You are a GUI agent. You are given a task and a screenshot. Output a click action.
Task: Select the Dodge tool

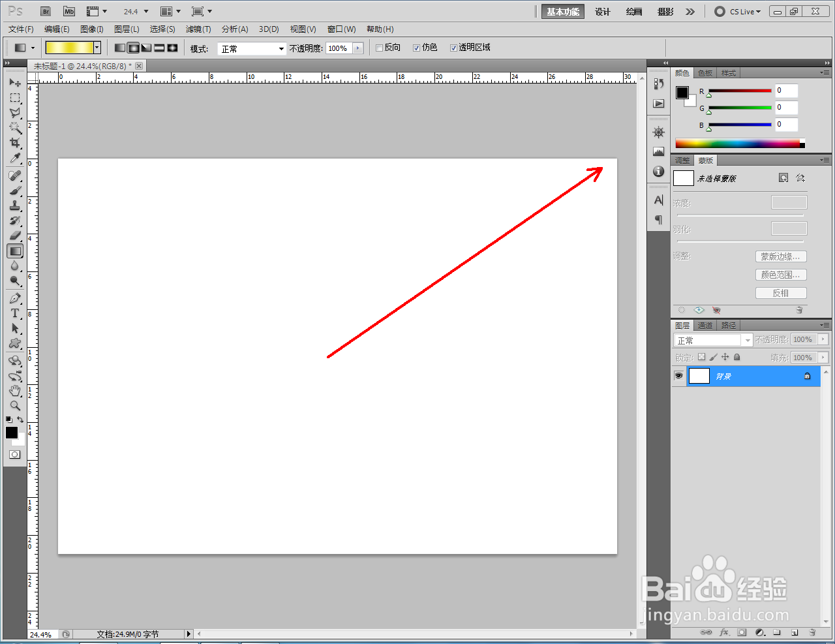pyautogui.click(x=15, y=281)
